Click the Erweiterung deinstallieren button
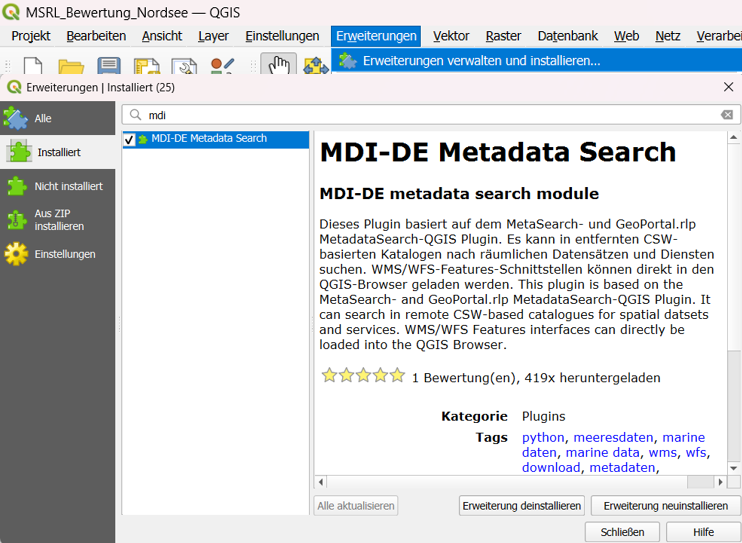 [x=521, y=506]
